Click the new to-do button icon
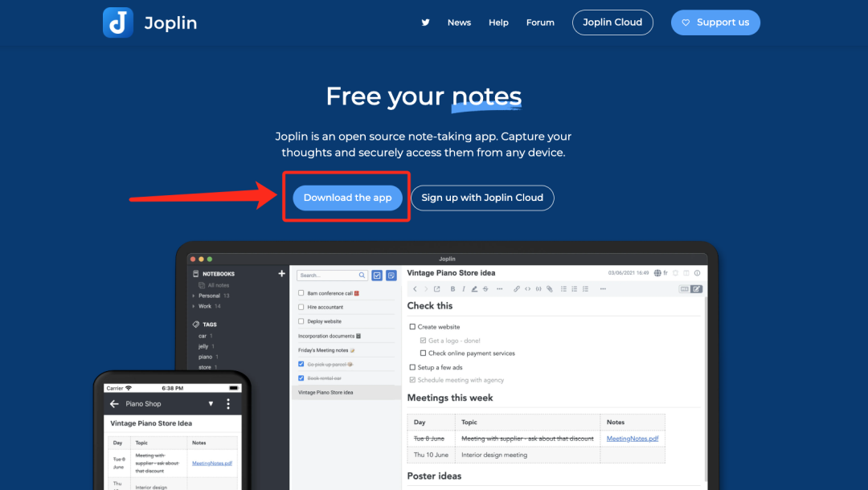 (x=377, y=276)
